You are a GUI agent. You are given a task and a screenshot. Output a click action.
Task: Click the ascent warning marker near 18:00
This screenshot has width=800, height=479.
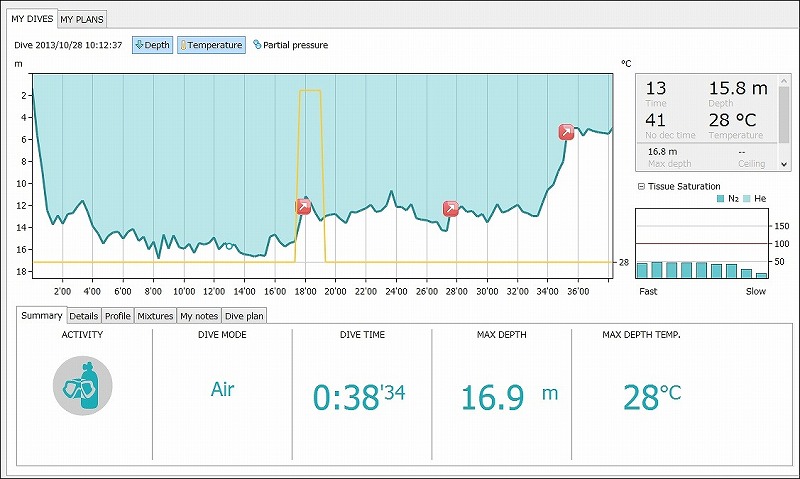click(303, 207)
